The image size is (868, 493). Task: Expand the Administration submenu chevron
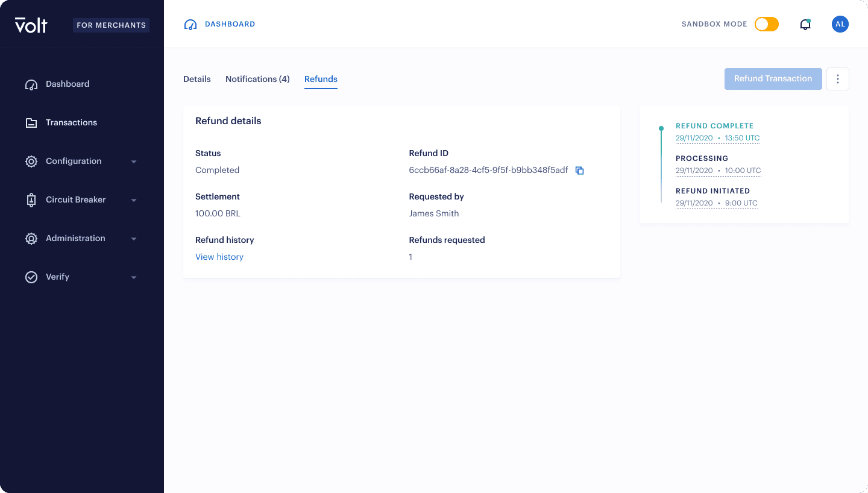[134, 239]
